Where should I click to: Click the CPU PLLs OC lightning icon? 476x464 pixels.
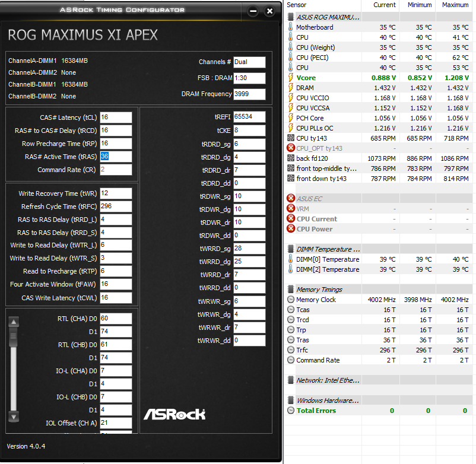(x=290, y=128)
